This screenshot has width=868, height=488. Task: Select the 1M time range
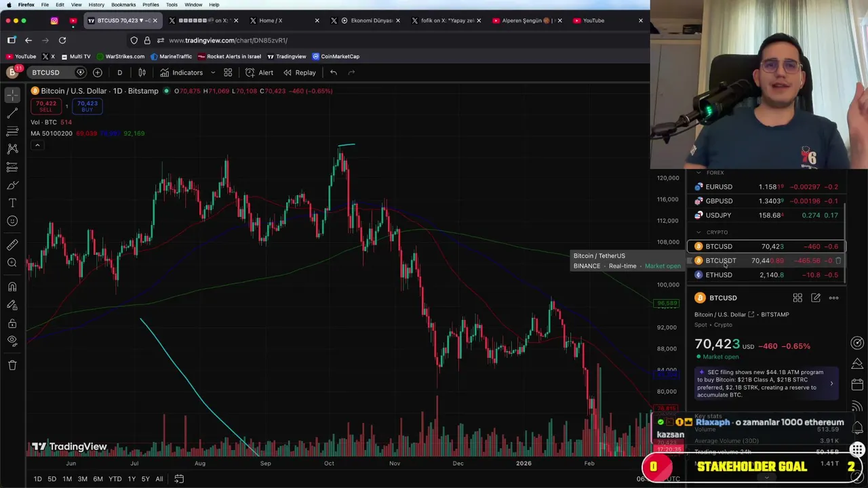[x=67, y=479]
